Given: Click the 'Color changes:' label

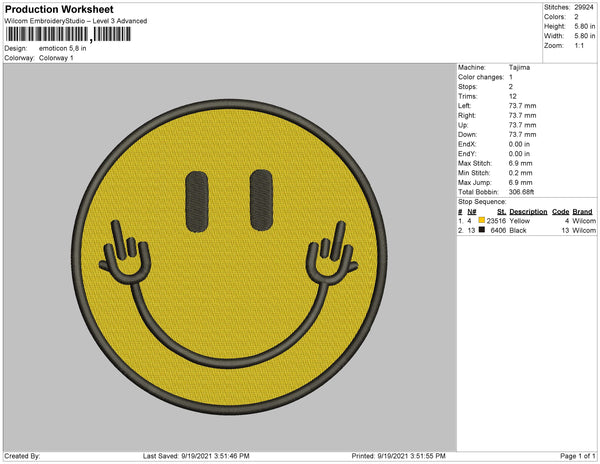Looking at the screenshot, I should point(481,77).
